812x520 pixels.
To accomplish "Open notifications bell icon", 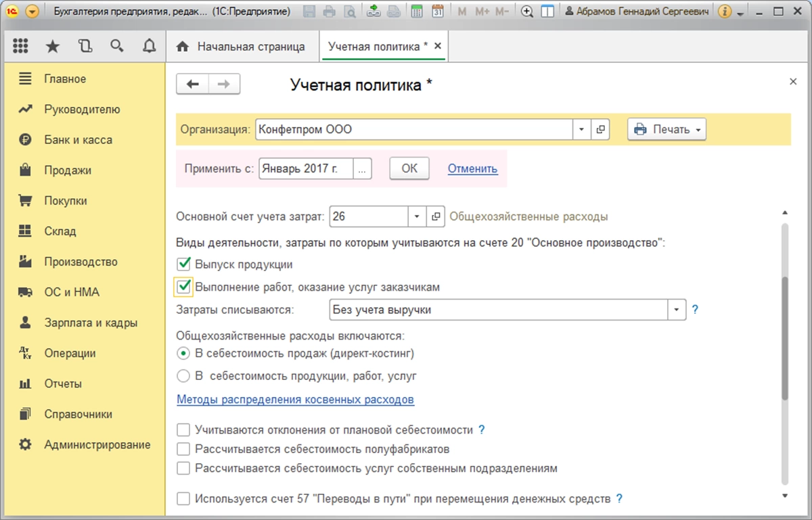I will 149,46.
